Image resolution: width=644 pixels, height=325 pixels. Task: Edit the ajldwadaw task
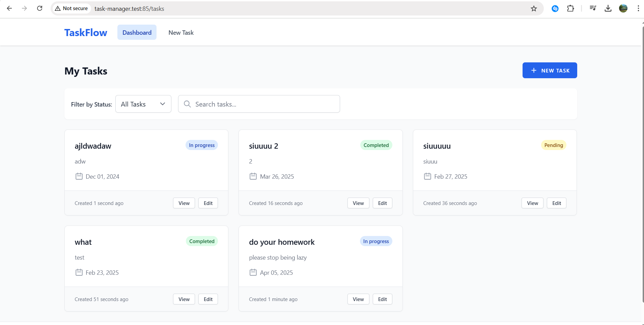(208, 203)
